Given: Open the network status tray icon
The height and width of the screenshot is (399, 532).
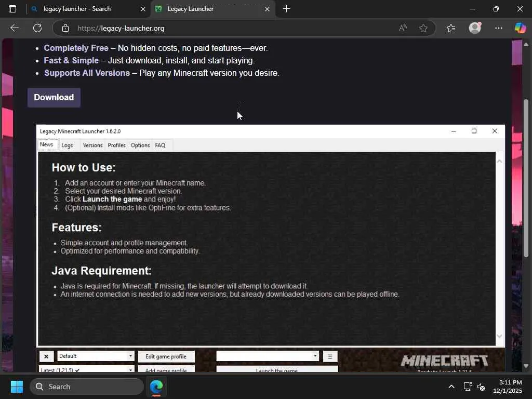Looking at the screenshot, I should click(468, 387).
